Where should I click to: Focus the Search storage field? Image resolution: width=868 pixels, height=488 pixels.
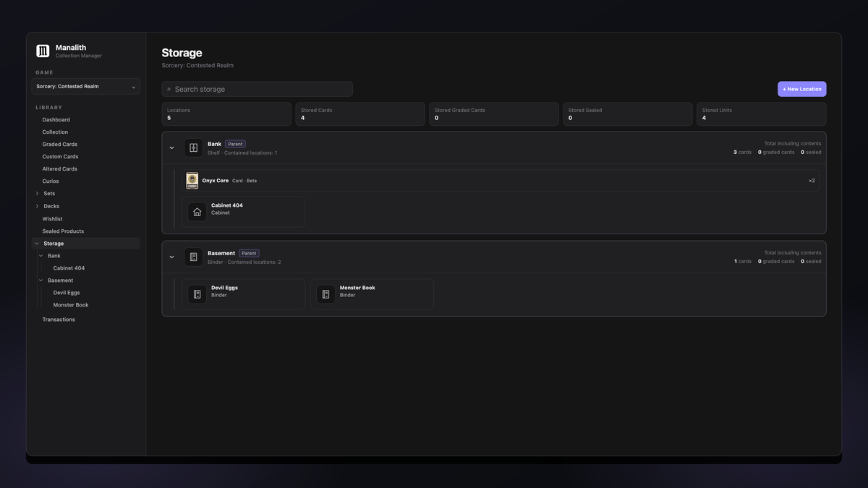point(258,89)
